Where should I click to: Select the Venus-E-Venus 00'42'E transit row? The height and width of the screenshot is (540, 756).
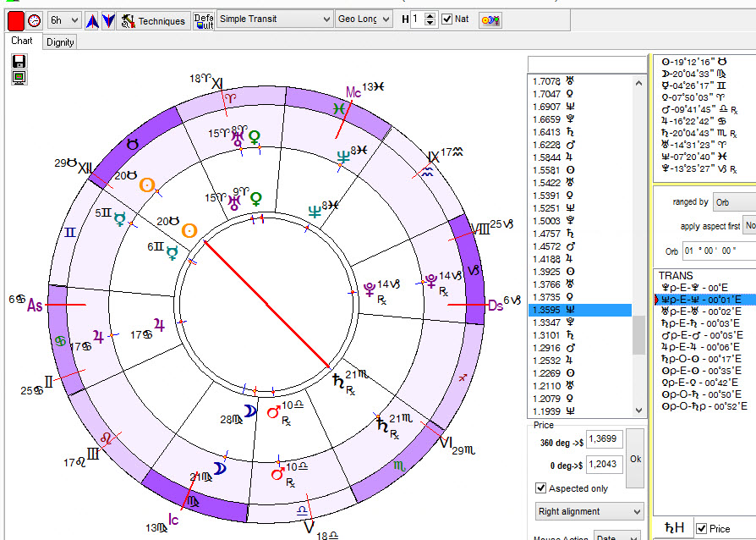[x=705, y=383]
